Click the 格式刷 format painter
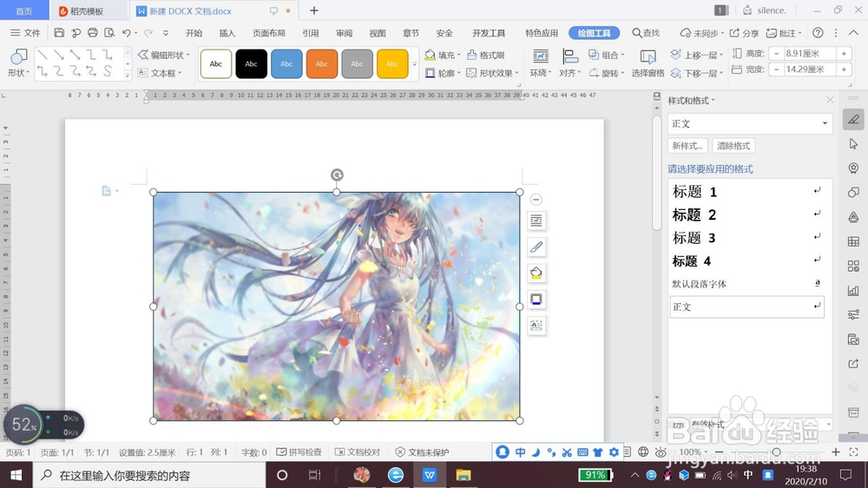The height and width of the screenshot is (488, 868). (485, 55)
